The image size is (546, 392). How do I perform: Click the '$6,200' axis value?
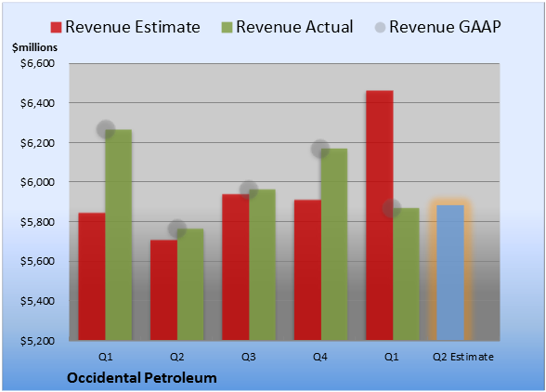[37, 143]
